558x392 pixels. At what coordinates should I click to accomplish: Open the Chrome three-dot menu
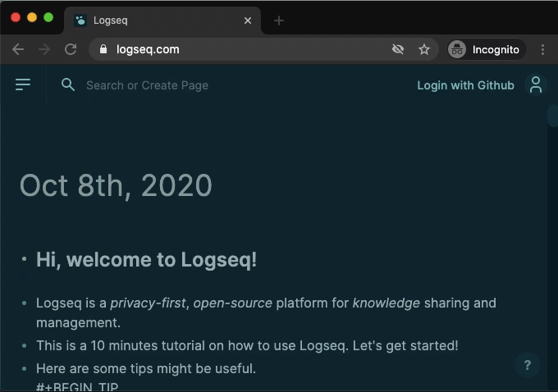tap(542, 49)
